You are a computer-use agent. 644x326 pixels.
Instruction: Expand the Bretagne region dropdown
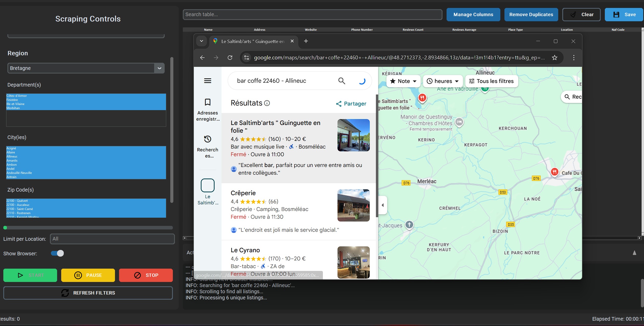coord(159,68)
